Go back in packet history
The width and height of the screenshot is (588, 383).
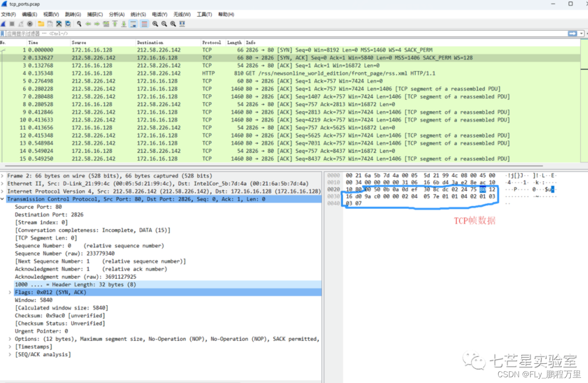tap(88, 24)
